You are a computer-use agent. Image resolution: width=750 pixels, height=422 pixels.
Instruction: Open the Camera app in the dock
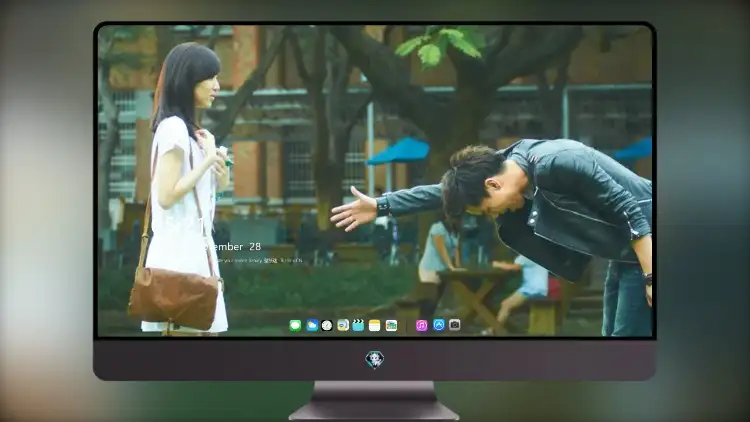click(455, 325)
